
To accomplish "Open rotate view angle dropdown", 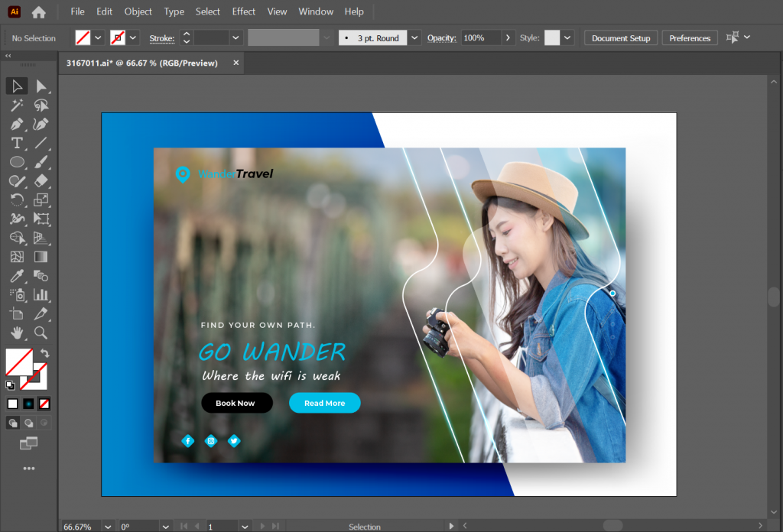I will (x=165, y=527).
